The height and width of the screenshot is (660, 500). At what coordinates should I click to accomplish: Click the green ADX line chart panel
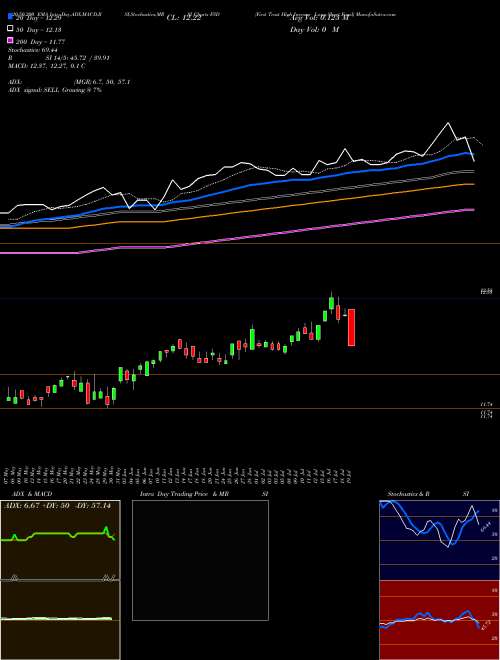[60, 540]
